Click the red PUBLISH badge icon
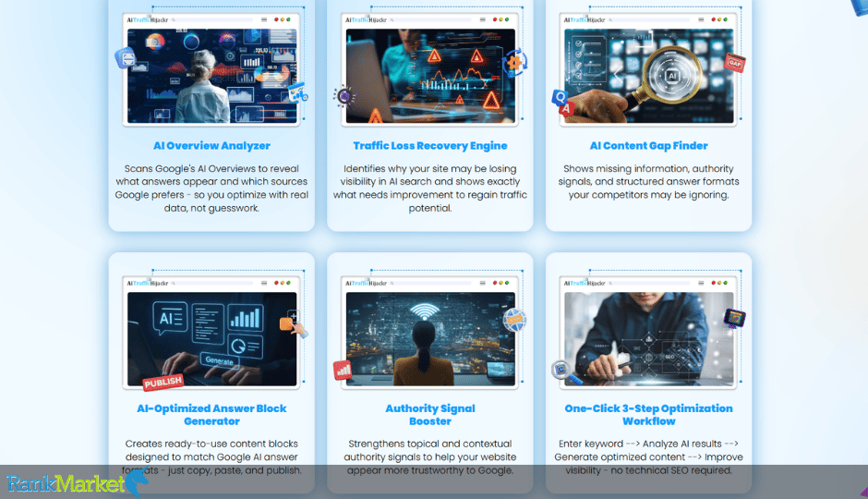The height and width of the screenshot is (499, 868). coord(163,382)
